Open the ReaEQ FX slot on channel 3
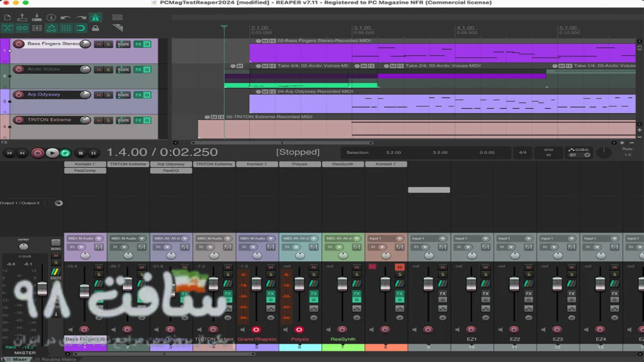The width and height of the screenshot is (644, 362). (171, 170)
